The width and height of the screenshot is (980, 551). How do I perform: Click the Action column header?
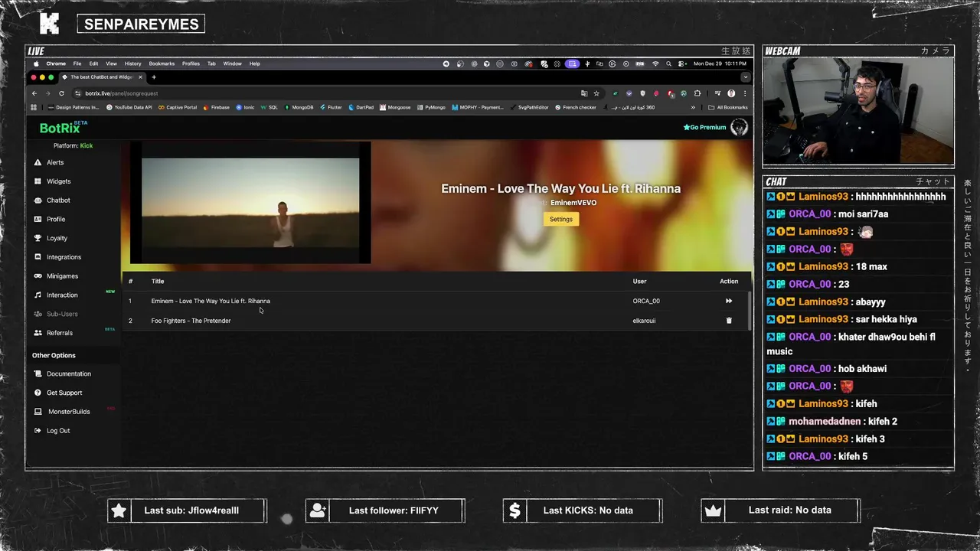729,281
